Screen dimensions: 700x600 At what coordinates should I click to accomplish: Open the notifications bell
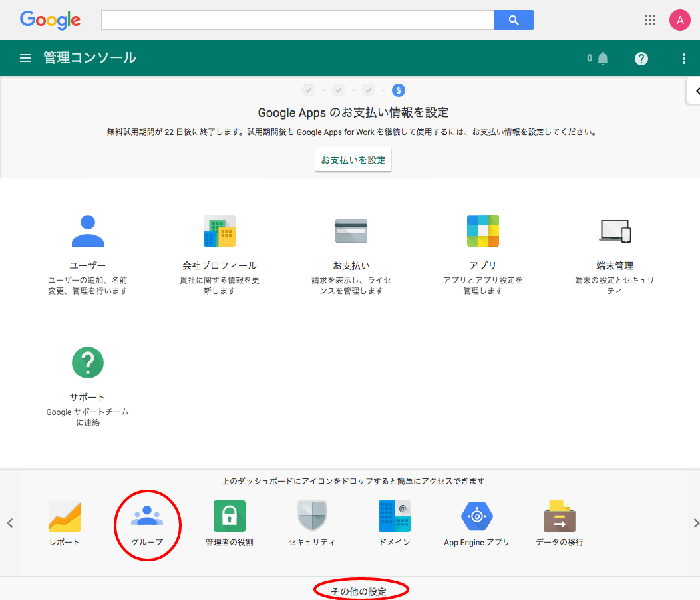pyautogui.click(x=603, y=58)
